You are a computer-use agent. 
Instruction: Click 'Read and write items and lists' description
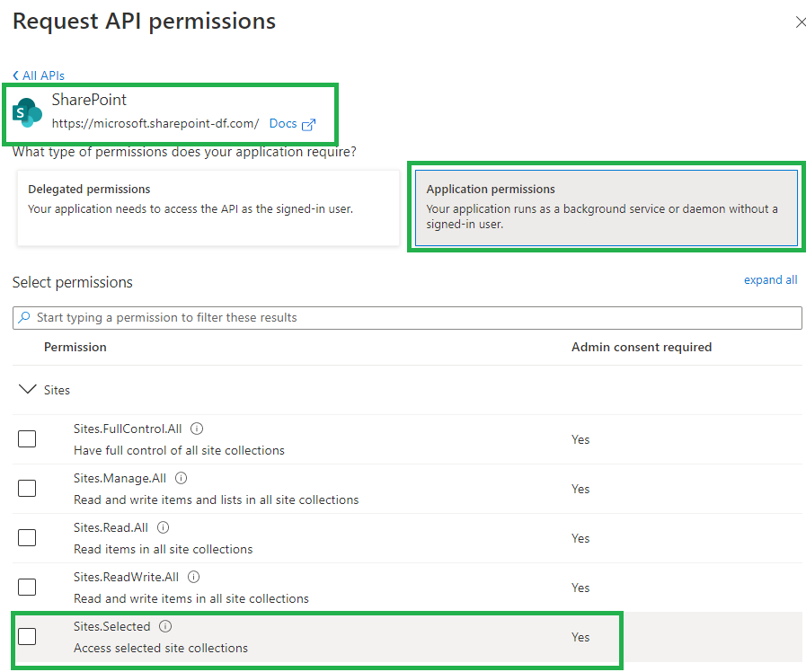coord(216,500)
